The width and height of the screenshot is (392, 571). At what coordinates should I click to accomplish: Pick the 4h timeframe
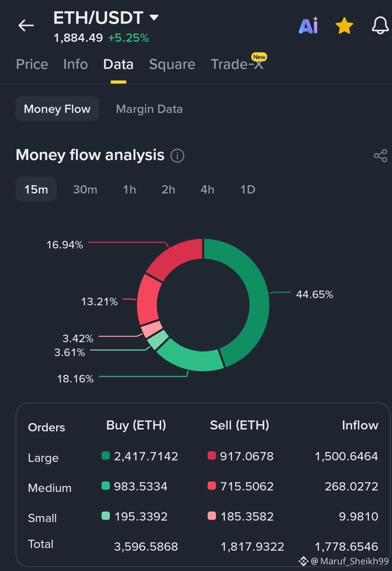[207, 189]
